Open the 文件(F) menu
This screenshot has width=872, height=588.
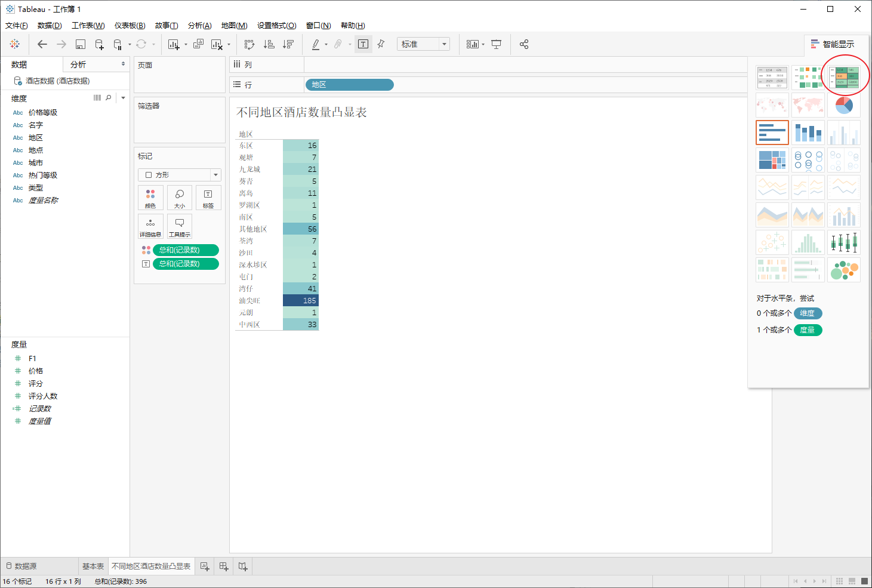pos(17,26)
